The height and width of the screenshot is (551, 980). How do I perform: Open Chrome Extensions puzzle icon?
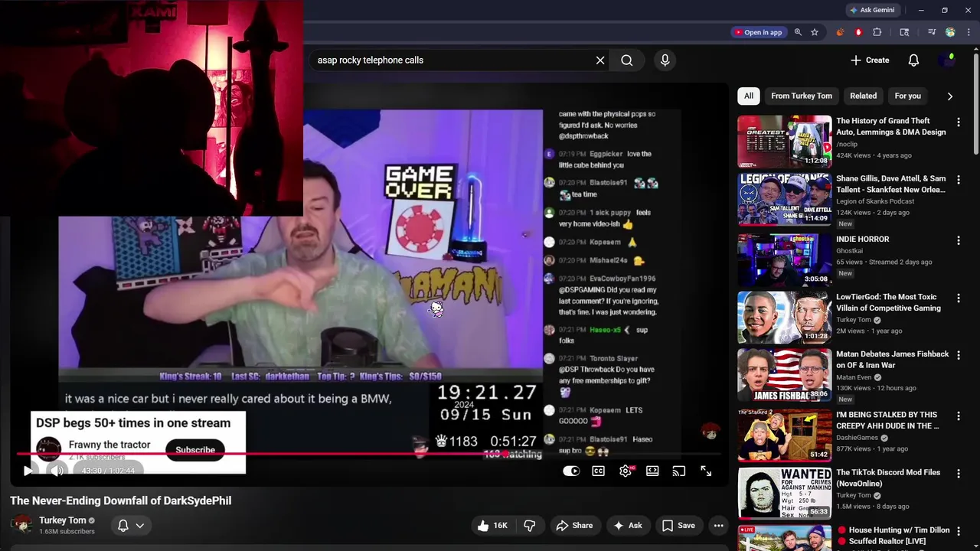click(x=877, y=32)
